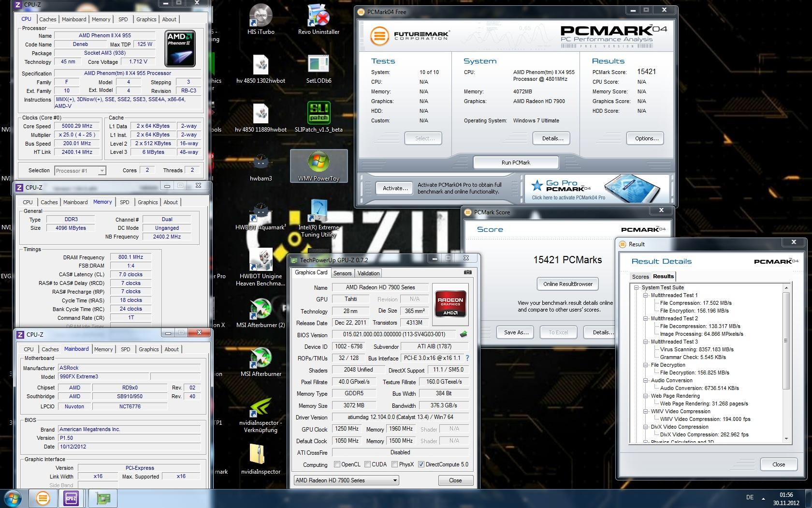Collapse the Audio Conversion tree node

click(645, 380)
